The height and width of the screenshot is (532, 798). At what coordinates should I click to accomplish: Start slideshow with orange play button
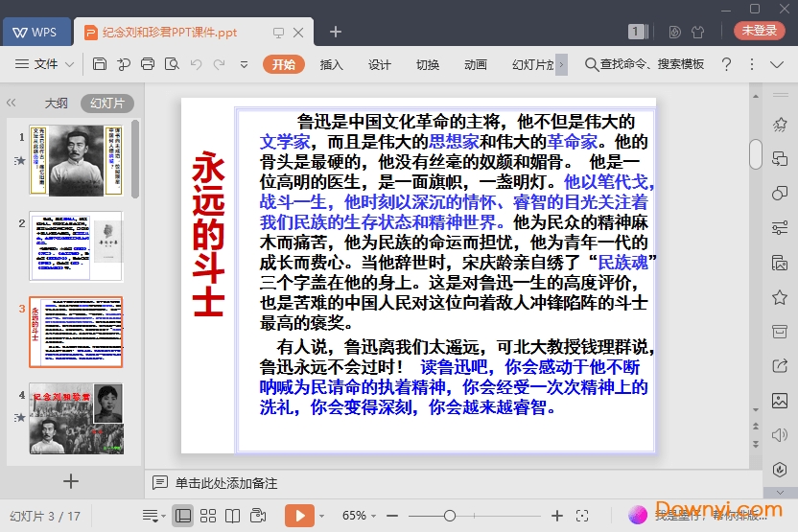point(299,516)
